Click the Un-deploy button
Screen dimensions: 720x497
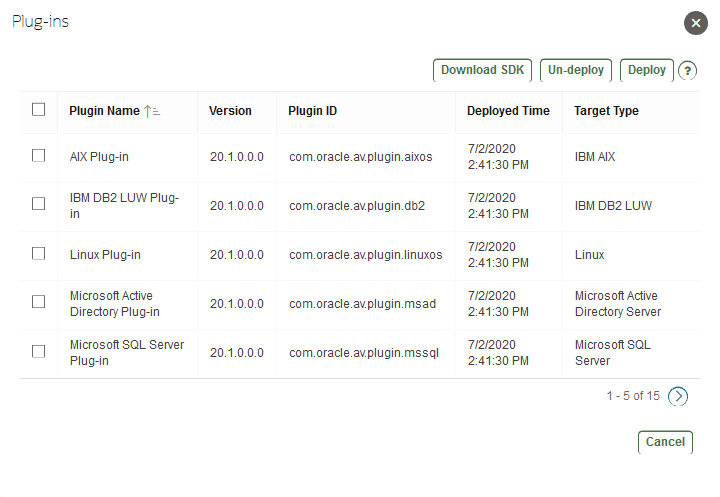click(576, 70)
